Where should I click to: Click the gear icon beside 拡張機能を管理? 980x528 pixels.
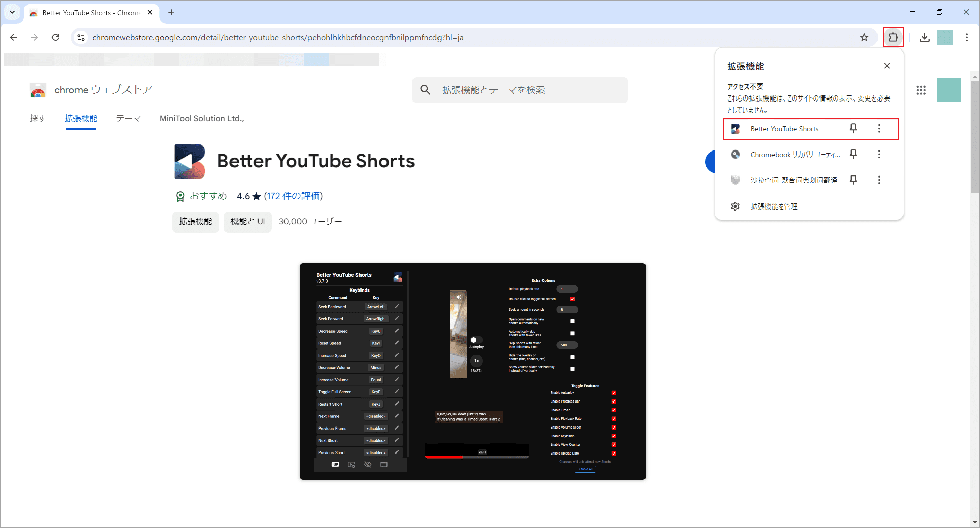point(735,206)
